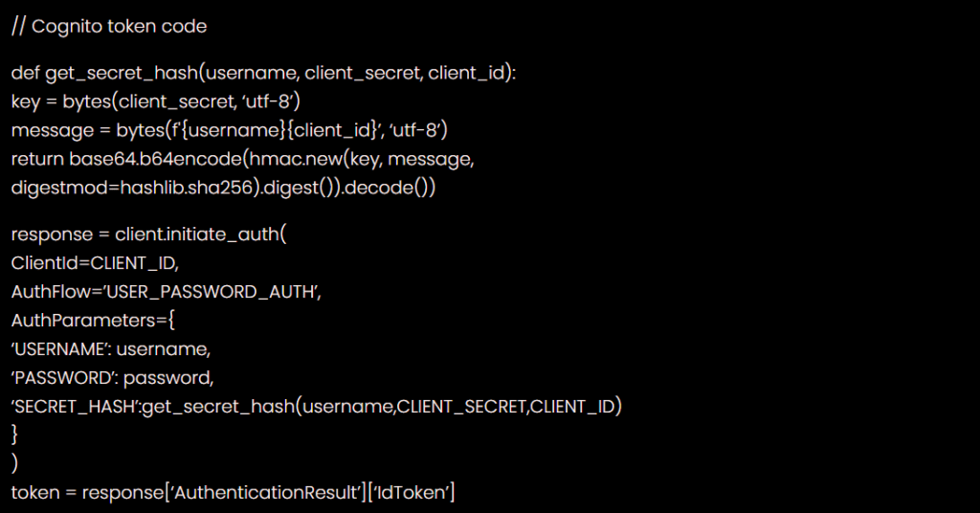This screenshot has height=513, width=980.
Task: Click the 'ClientId=CLIENT_ID,' line
Action: pos(95,263)
